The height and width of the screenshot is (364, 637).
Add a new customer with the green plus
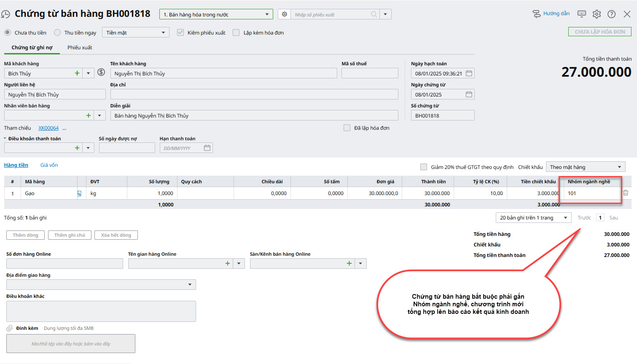coord(77,73)
